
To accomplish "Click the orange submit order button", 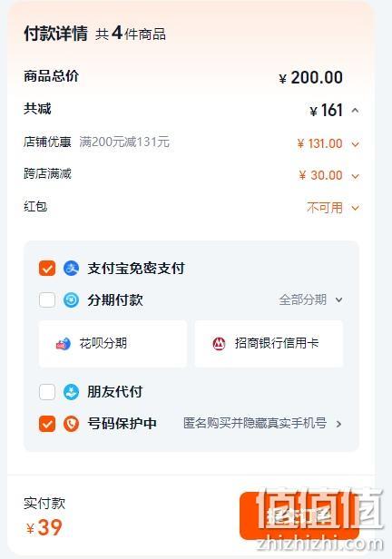I will coord(299,515).
